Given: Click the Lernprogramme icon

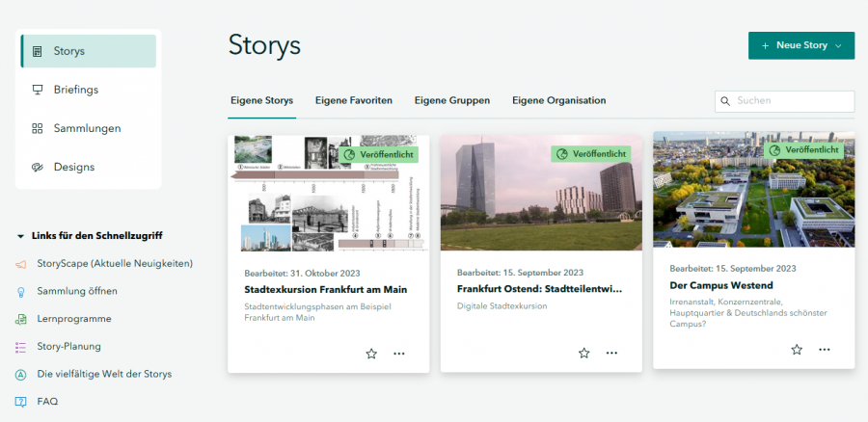Looking at the screenshot, I should pos(20,319).
